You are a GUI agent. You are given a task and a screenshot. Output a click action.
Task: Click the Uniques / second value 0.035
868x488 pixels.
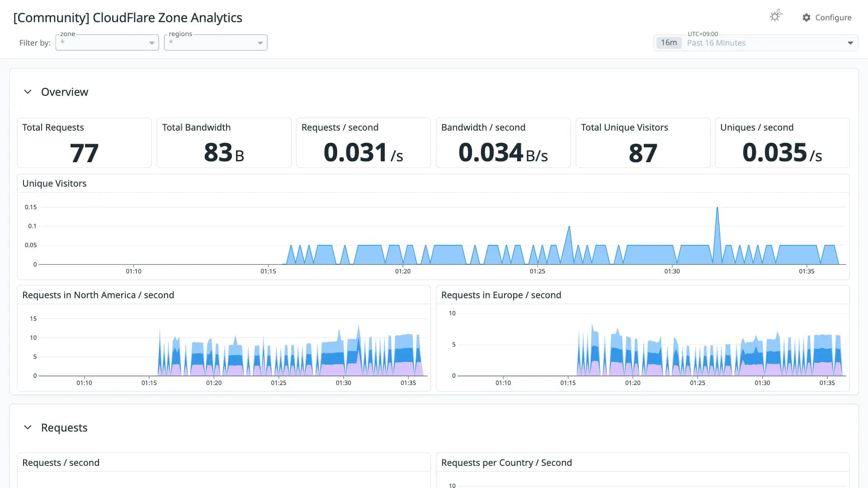782,153
